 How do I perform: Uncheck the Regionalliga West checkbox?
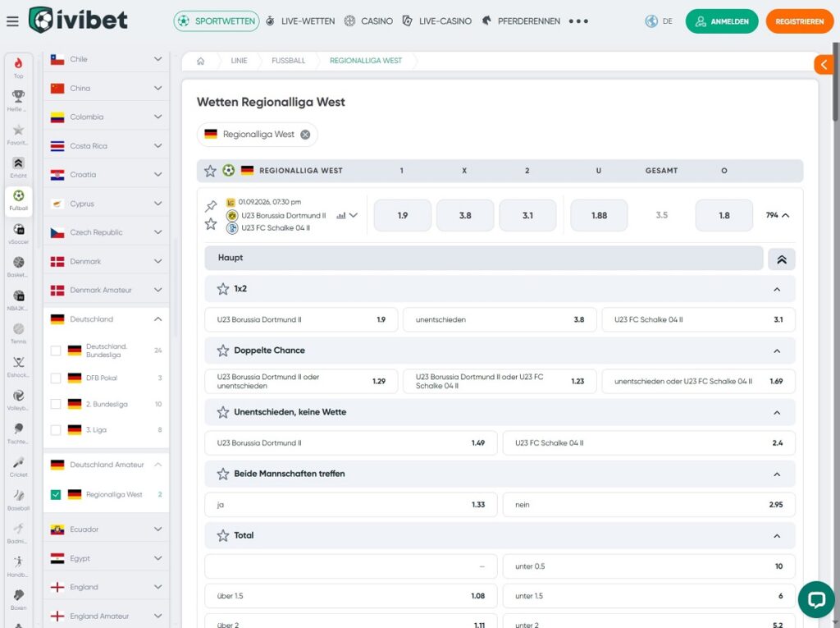click(56, 494)
